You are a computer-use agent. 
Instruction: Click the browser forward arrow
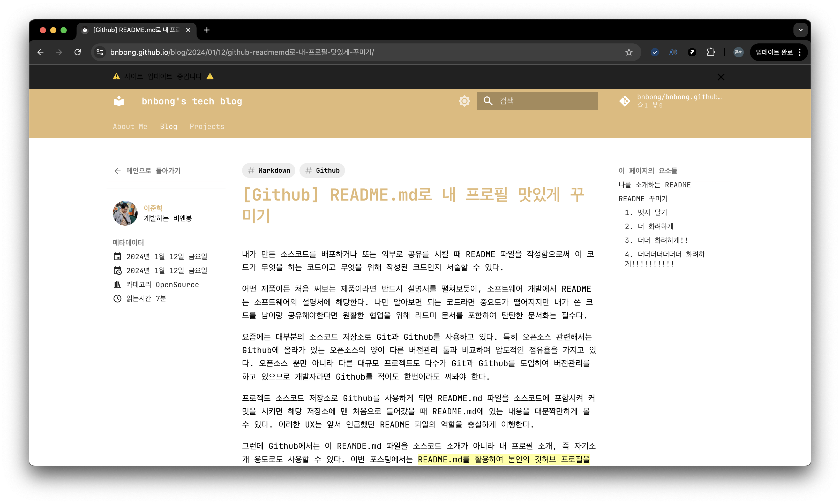pos(59,52)
